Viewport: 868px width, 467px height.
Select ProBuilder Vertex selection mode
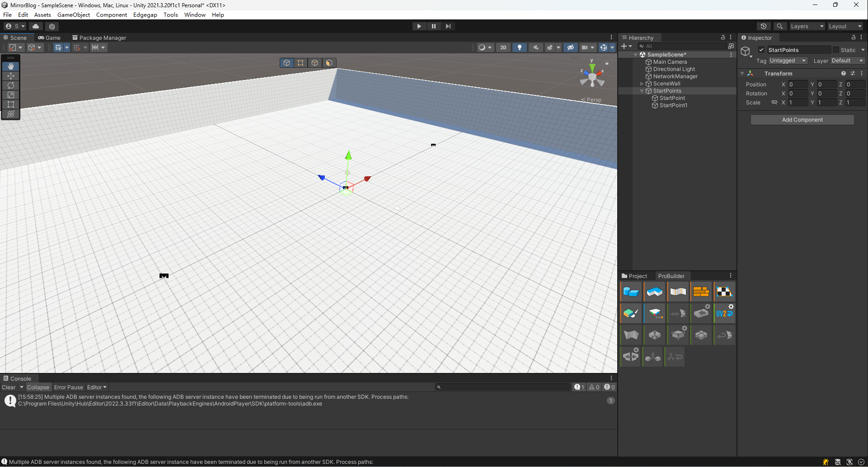(300, 63)
